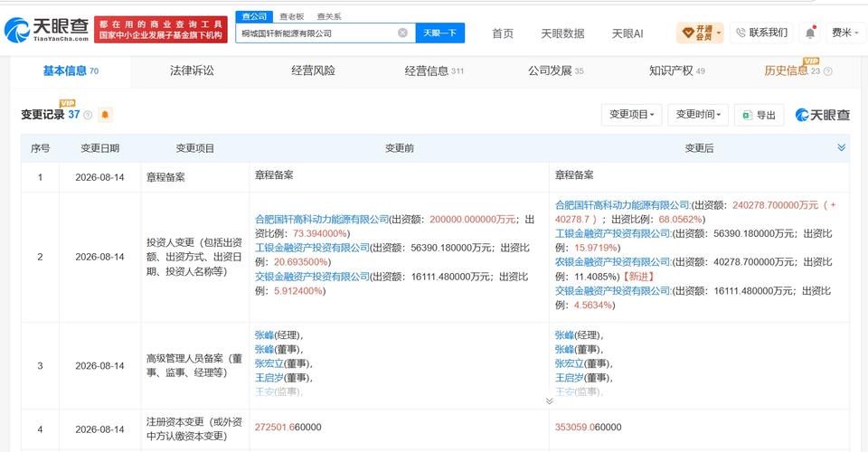
Task: Click the 变更项目 column header
Action: tap(195, 148)
